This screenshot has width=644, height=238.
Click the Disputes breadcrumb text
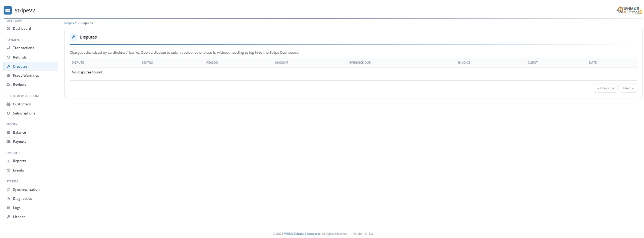click(87, 23)
